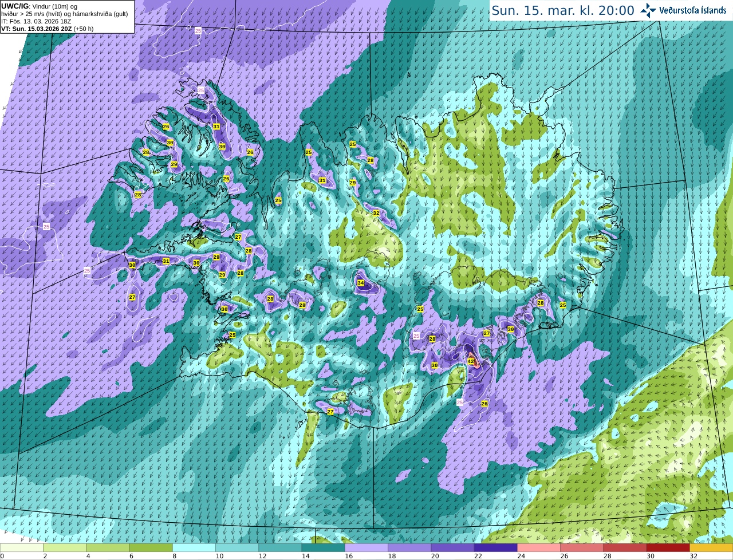
Task: Click the yellow 32 gust label
Action: pos(376,213)
